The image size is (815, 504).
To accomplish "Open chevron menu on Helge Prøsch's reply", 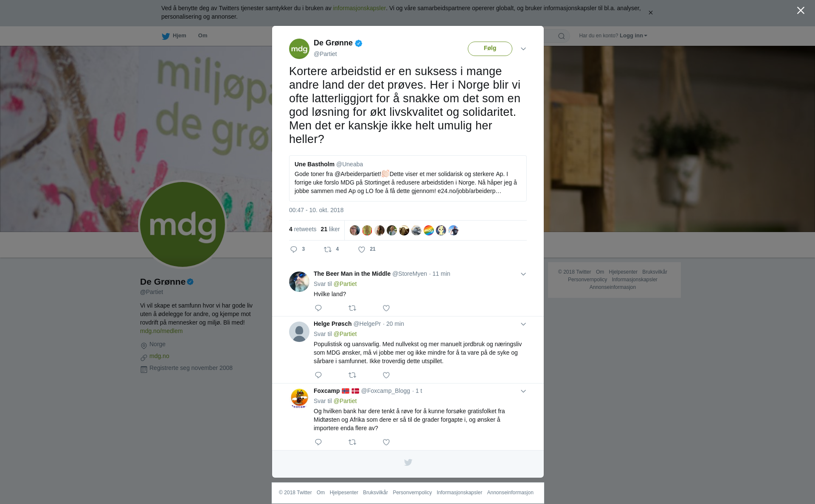I will click(x=523, y=324).
